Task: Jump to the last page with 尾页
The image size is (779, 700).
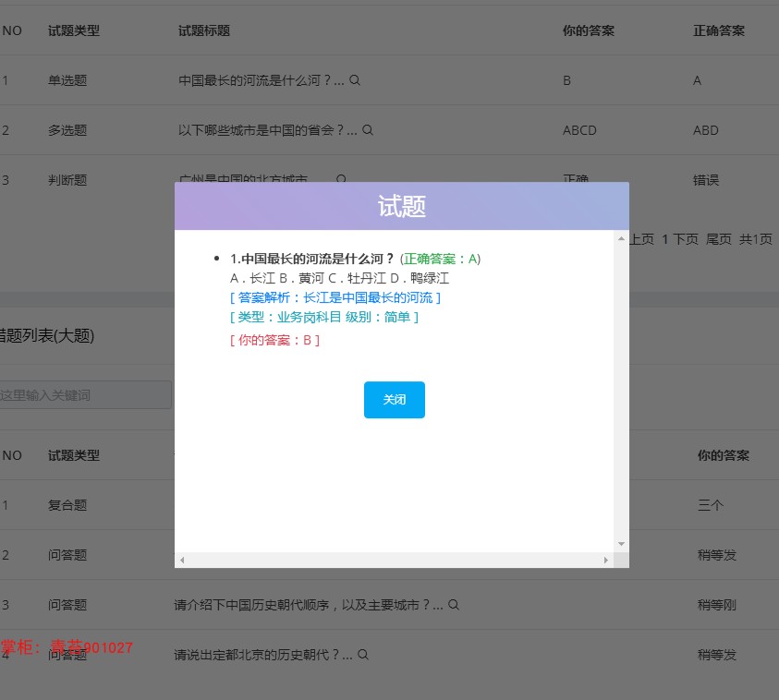Action: (x=718, y=238)
